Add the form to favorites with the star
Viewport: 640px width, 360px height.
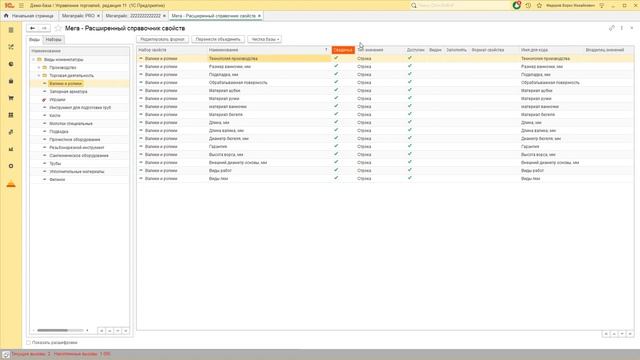click(x=58, y=28)
